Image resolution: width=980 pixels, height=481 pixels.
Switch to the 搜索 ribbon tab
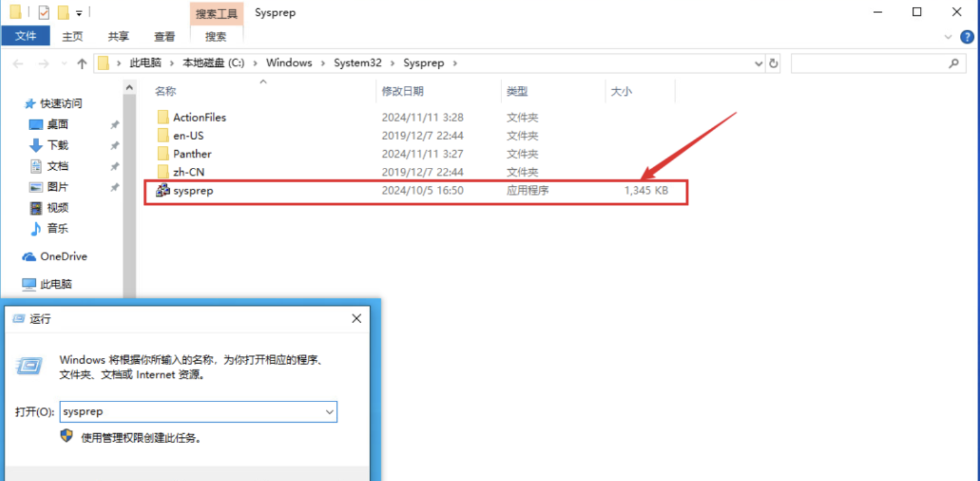coord(216,37)
